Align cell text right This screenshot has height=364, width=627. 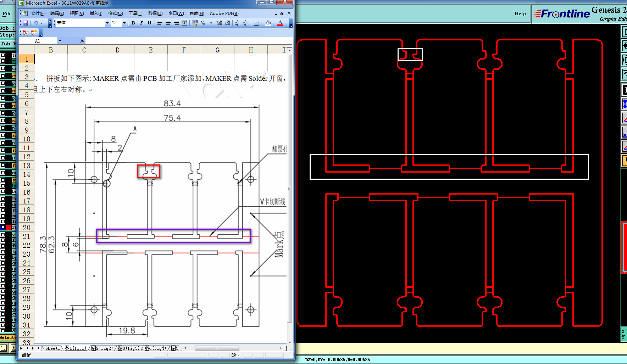click(x=176, y=23)
